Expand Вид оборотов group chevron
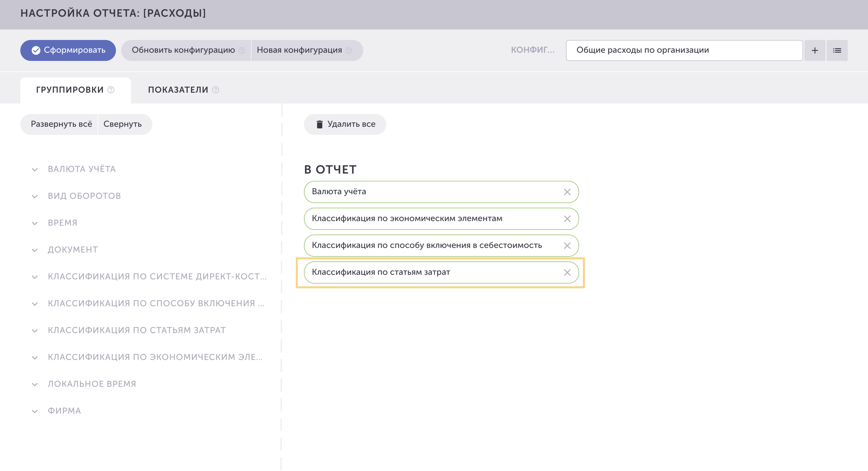 pyautogui.click(x=34, y=197)
